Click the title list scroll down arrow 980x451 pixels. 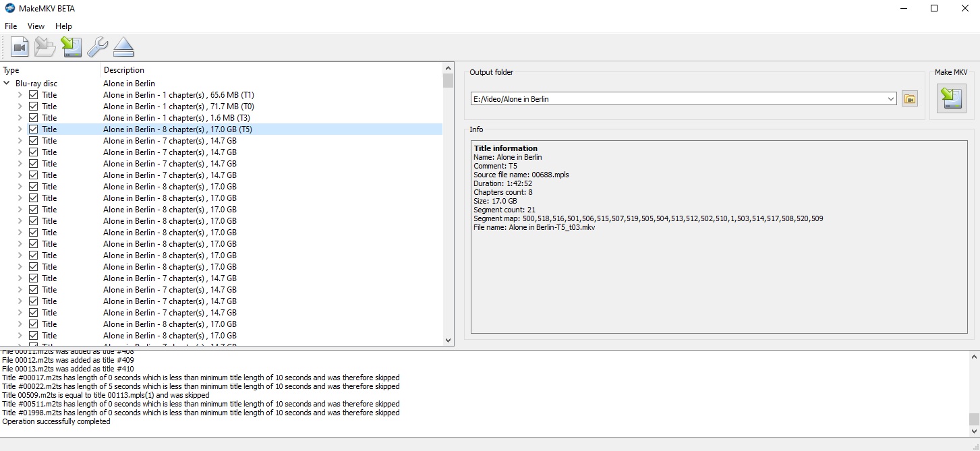(449, 341)
